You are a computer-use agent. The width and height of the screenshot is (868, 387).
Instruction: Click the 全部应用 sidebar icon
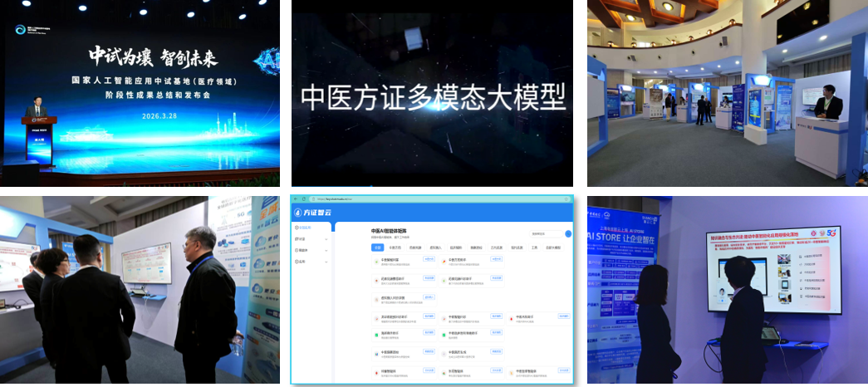[297, 227]
